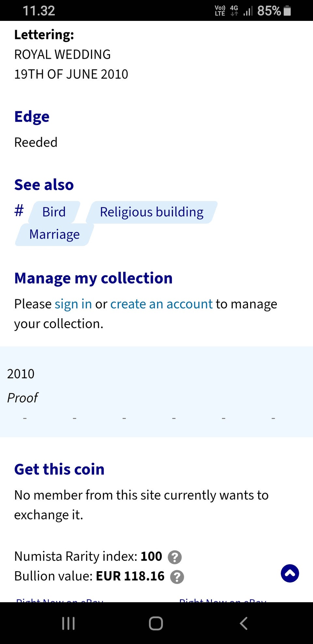Open the Bird tag
The width and height of the screenshot is (313, 644).
[54, 212]
